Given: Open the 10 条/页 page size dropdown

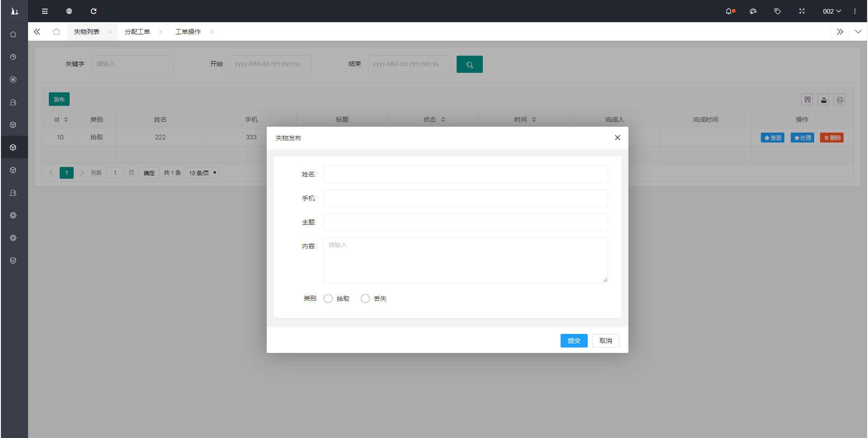Looking at the screenshot, I should (202, 173).
